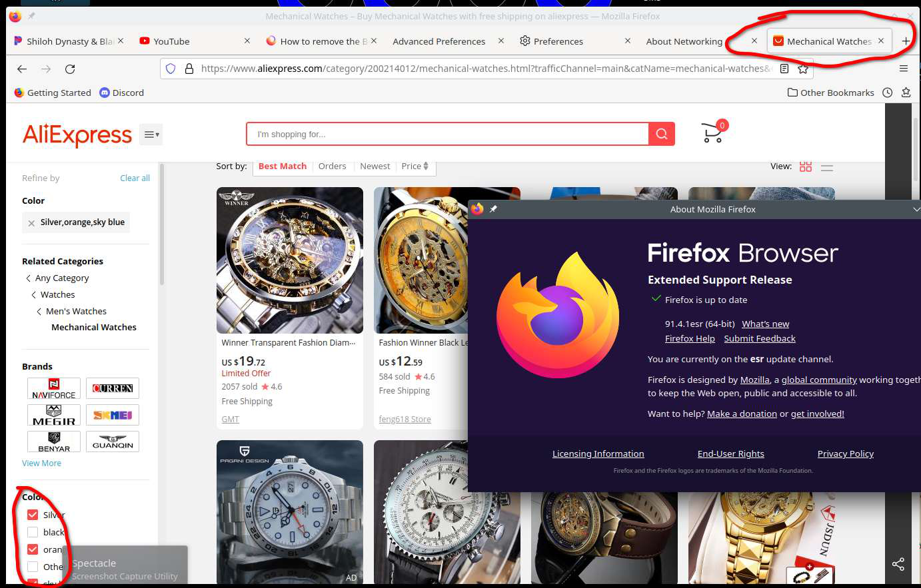This screenshot has height=588, width=921.
Task: Bookmark this page with the star icon
Action: tap(803, 69)
